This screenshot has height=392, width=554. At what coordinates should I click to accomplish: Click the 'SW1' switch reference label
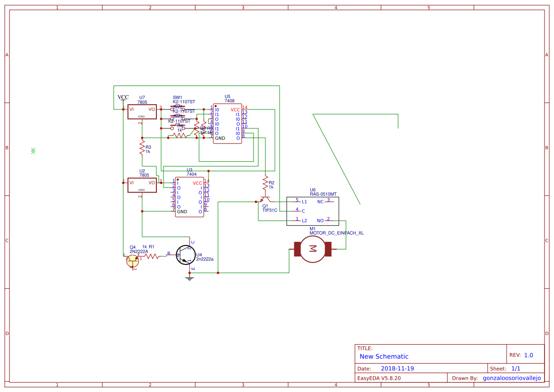pyautogui.click(x=177, y=98)
